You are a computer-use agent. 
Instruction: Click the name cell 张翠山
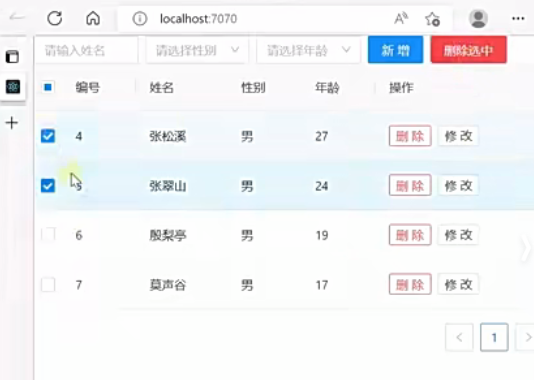coord(168,186)
